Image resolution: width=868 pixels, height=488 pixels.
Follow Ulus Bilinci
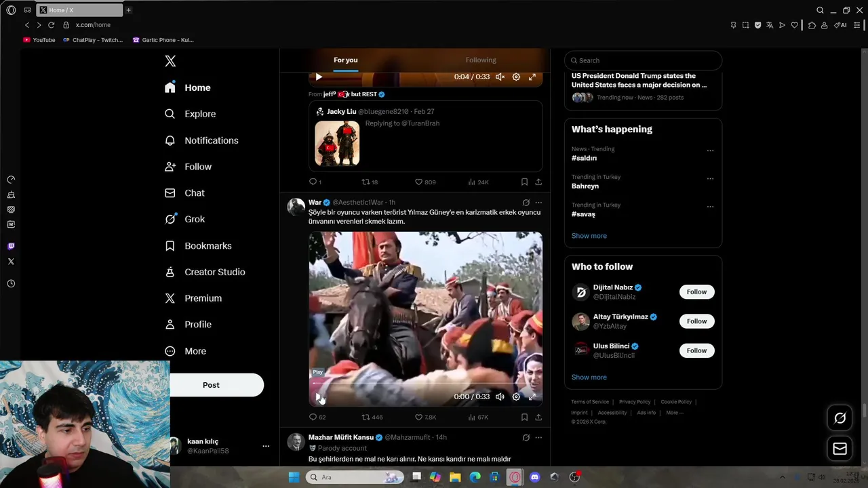[696, 350]
